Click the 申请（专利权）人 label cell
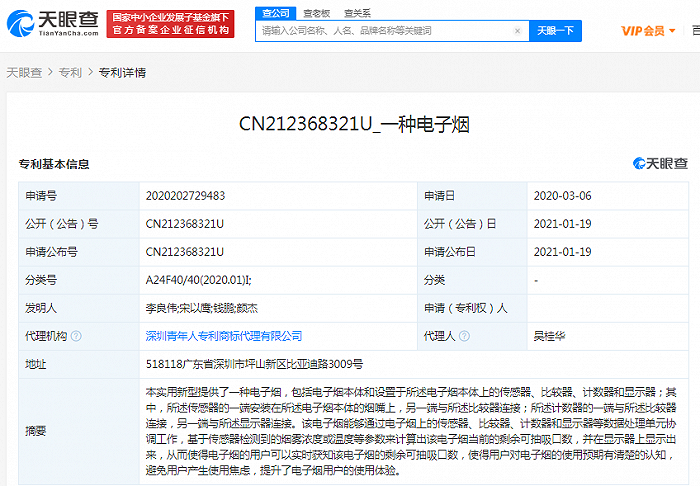Image resolution: width=700 pixels, height=486 pixels. (x=472, y=308)
